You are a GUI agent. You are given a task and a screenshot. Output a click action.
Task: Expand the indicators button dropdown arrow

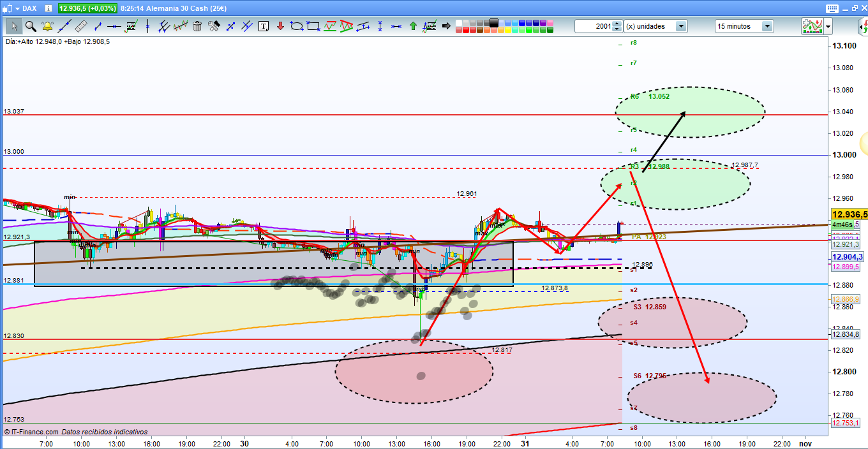pos(828,26)
